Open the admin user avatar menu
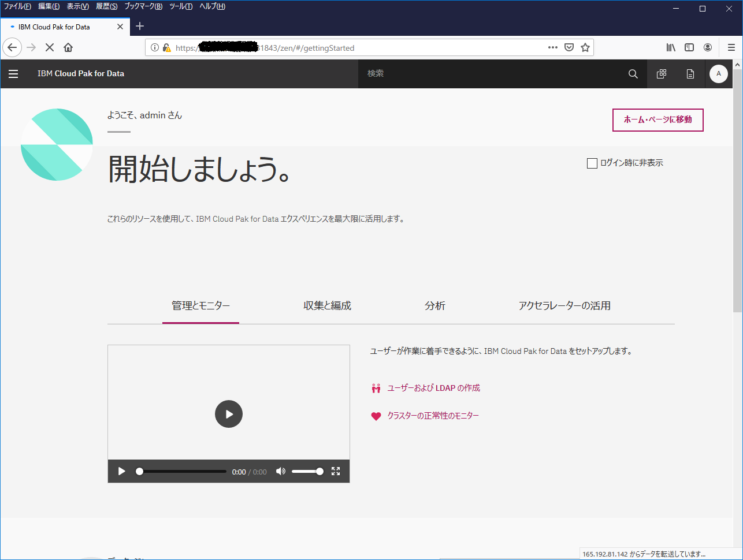 coord(718,74)
